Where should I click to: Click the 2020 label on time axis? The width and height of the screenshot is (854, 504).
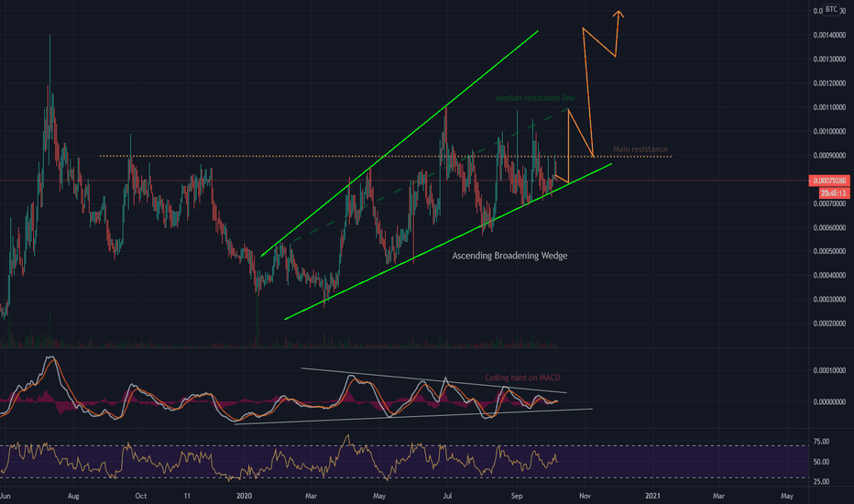pos(244,496)
